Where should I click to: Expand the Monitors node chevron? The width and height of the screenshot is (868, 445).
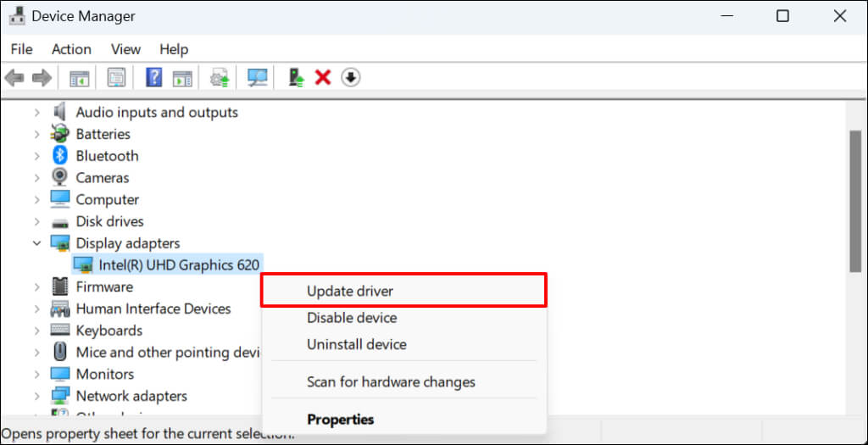click(37, 374)
